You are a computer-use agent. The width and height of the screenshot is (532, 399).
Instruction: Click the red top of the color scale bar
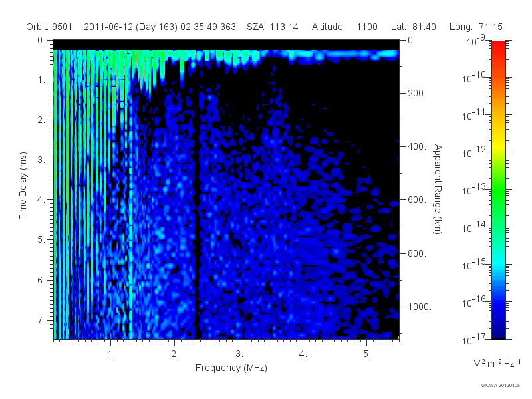(498, 46)
